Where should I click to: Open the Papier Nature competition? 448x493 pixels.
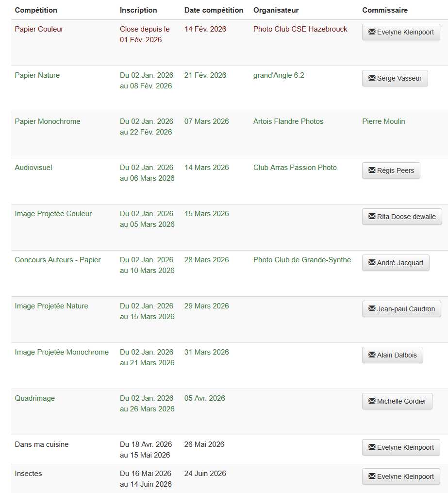[37, 75]
